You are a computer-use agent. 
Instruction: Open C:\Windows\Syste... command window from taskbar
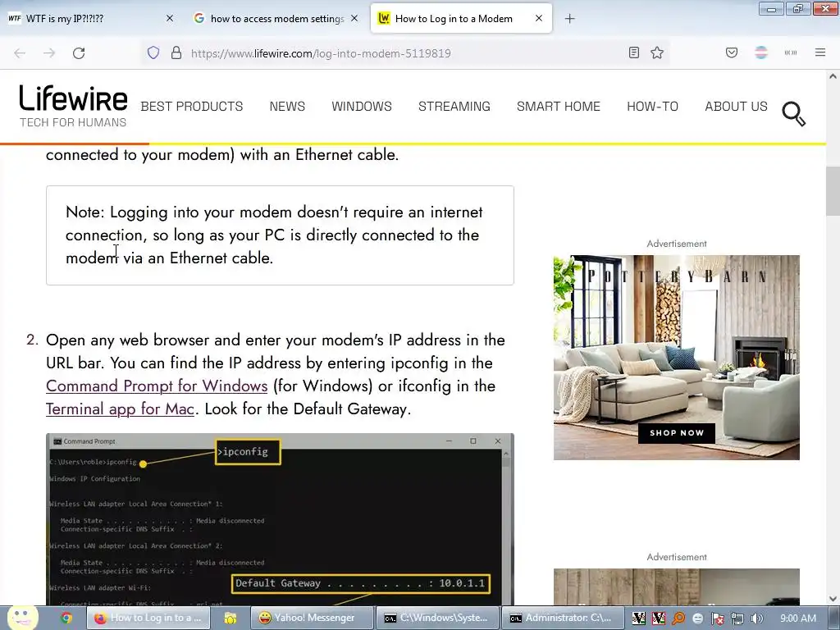click(x=437, y=619)
